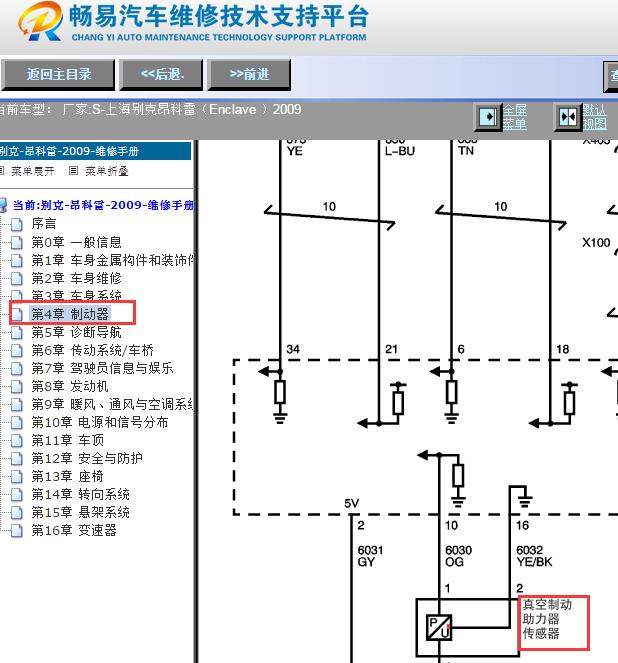The width and height of the screenshot is (618, 663).
Task: Click the page icon next to 第2章
Action: click(16, 279)
